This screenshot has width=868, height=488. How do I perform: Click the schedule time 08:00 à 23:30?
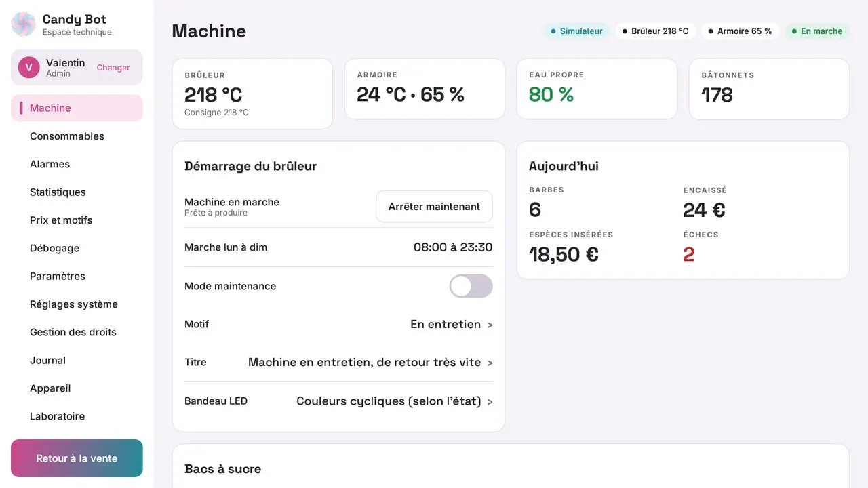pyautogui.click(x=453, y=247)
